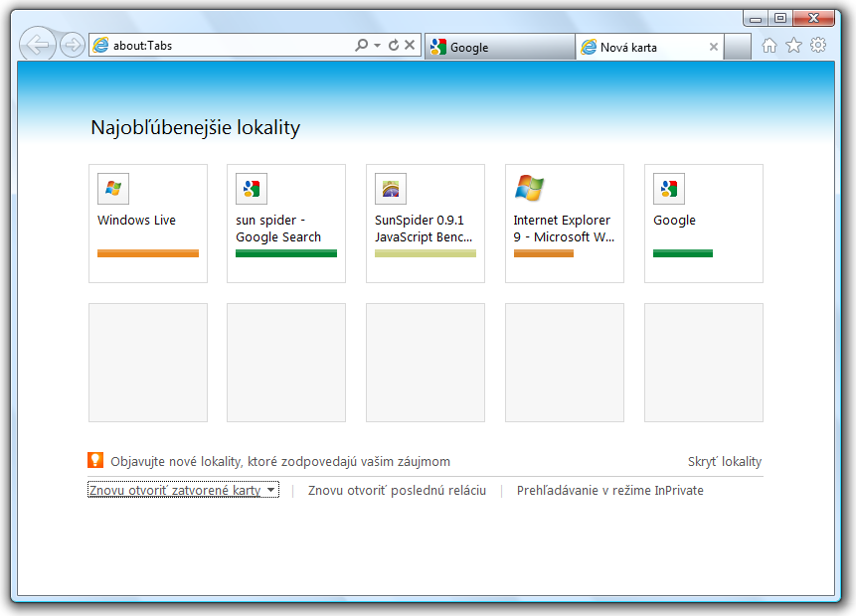
Task: Open Favorites with the star icon
Action: 793,46
